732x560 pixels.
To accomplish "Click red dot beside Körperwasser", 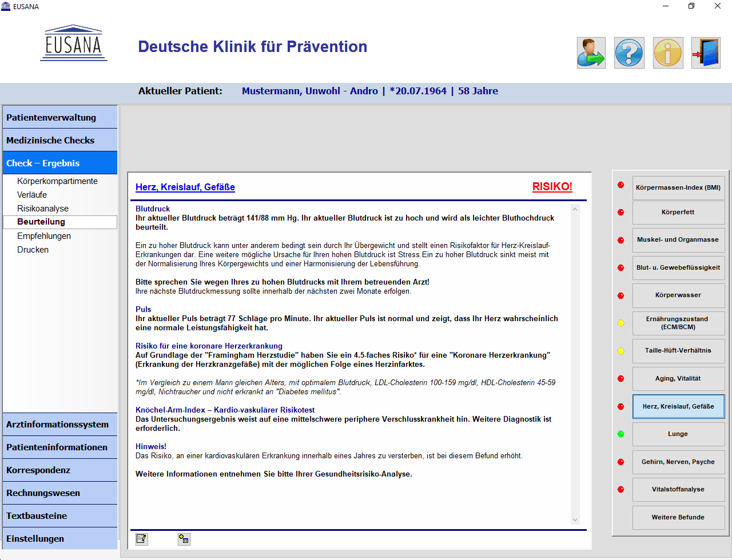I will pyautogui.click(x=620, y=295).
